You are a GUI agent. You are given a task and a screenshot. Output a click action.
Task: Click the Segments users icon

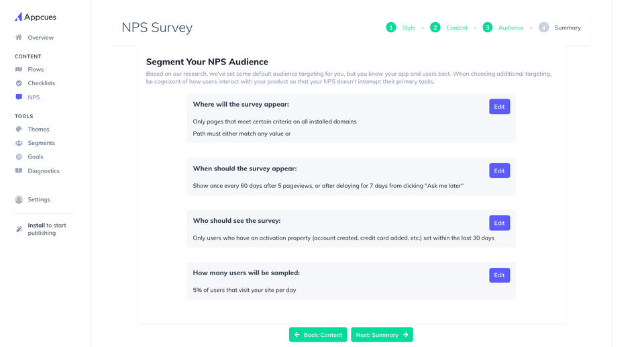(x=19, y=143)
